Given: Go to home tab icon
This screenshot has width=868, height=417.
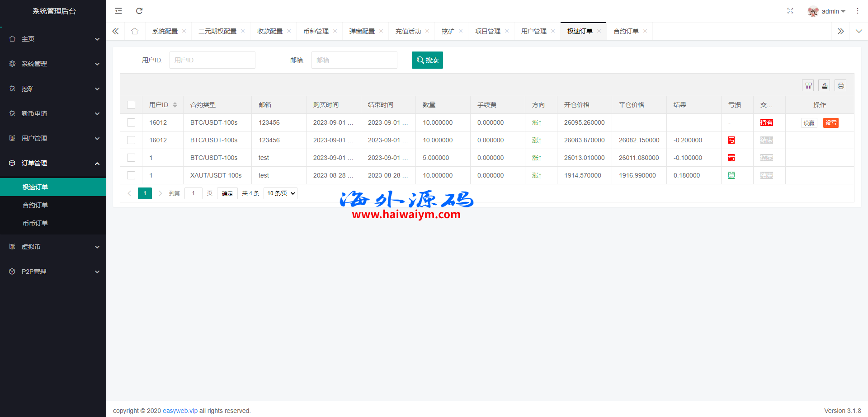Looking at the screenshot, I should [135, 31].
